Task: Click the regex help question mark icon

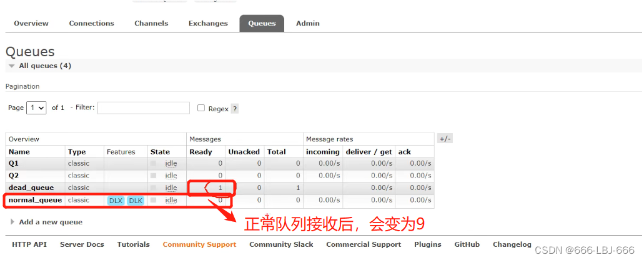Action: click(235, 109)
